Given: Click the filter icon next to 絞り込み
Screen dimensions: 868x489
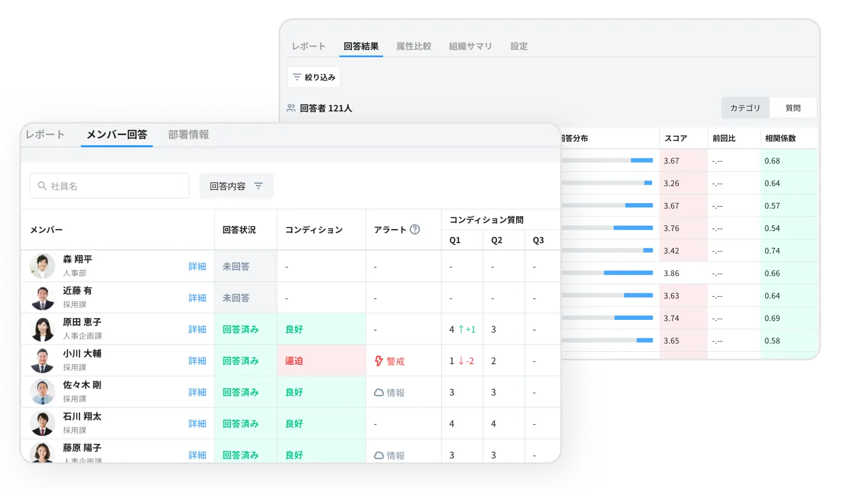Looking at the screenshot, I should coord(297,77).
